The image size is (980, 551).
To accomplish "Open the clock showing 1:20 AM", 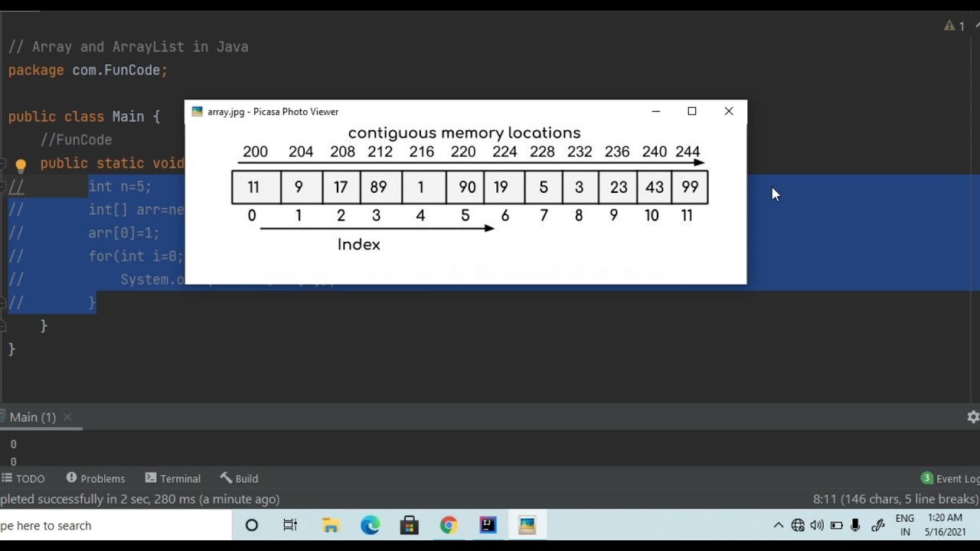I will tap(945, 526).
